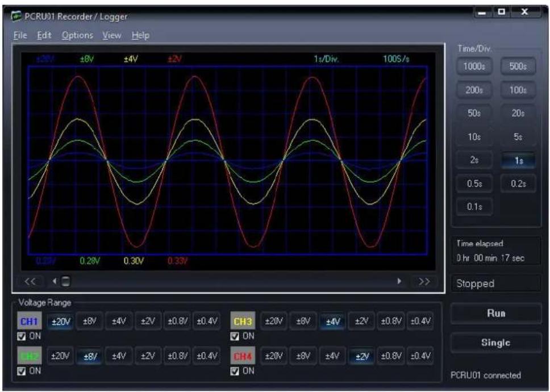Start recording with the Run button

tap(496, 313)
